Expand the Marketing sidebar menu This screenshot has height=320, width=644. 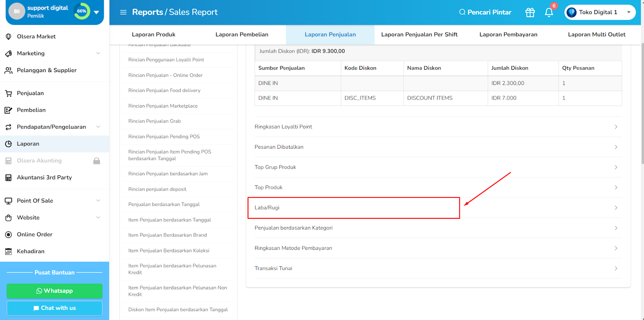54,53
